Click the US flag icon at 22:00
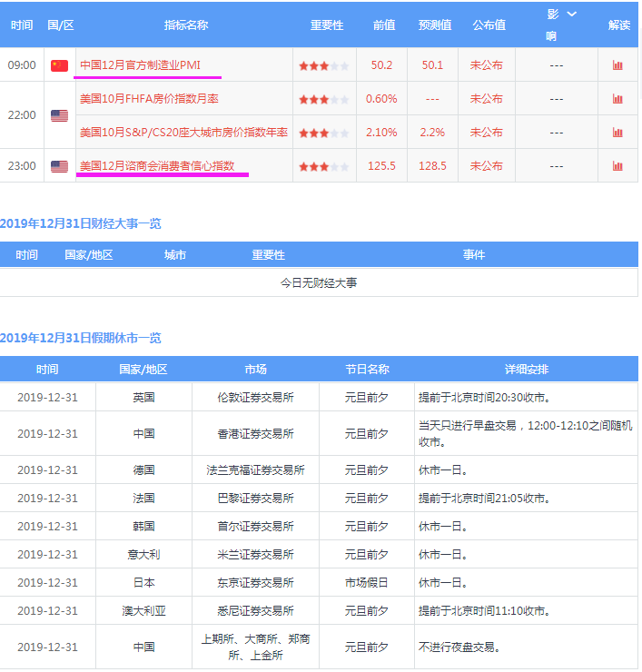Viewport: 642px width, 672px height. pos(60,115)
